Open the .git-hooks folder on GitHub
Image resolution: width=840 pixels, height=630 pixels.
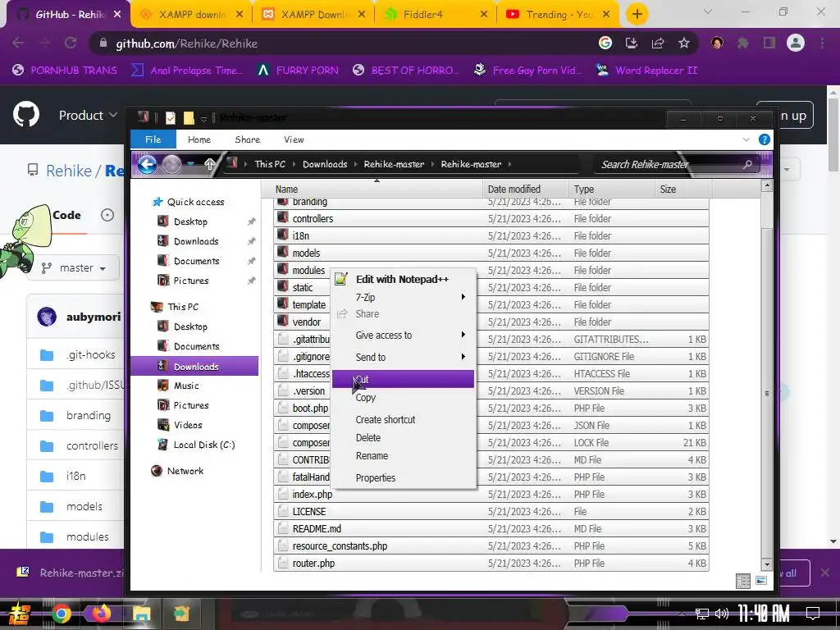[90, 354]
